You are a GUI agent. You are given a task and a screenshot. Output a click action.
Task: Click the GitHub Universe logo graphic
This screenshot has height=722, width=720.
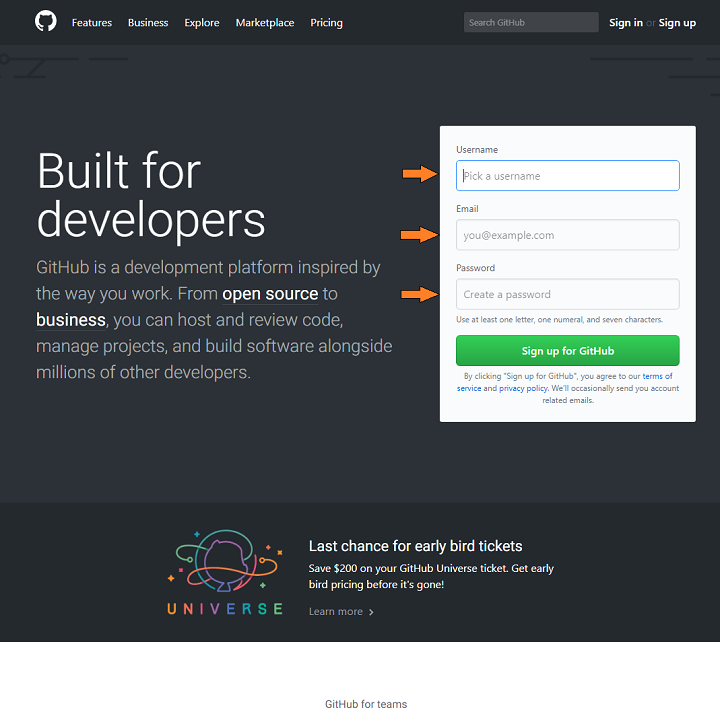pyautogui.click(x=225, y=572)
